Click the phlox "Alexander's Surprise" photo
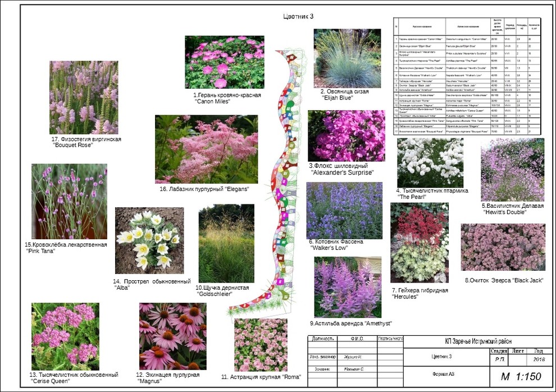Image resolution: width=556 pixels, height=392 pixels. click(x=346, y=136)
